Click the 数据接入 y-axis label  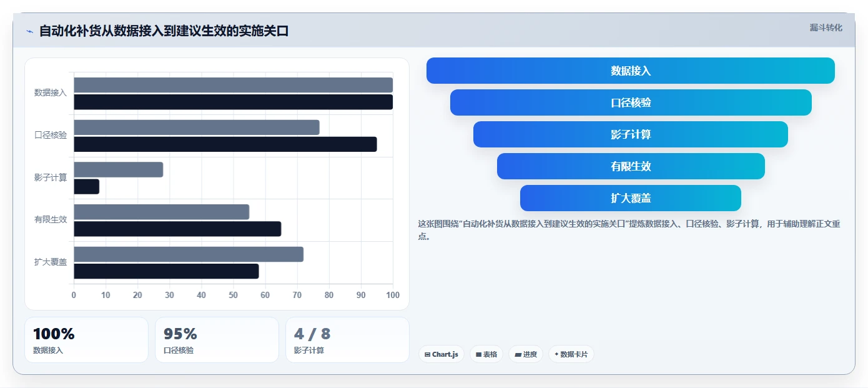51,92
